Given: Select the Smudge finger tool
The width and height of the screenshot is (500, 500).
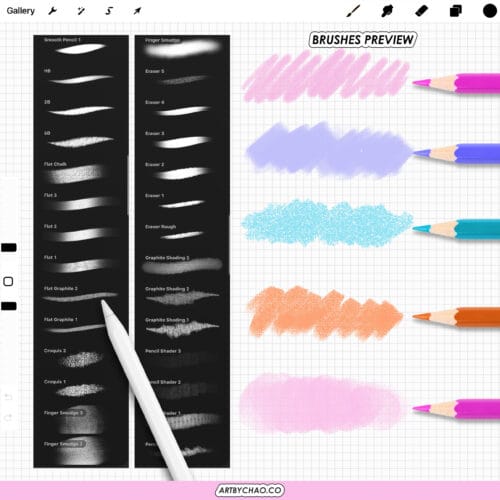Looking at the screenshot, I should click(x=387, y=11).
